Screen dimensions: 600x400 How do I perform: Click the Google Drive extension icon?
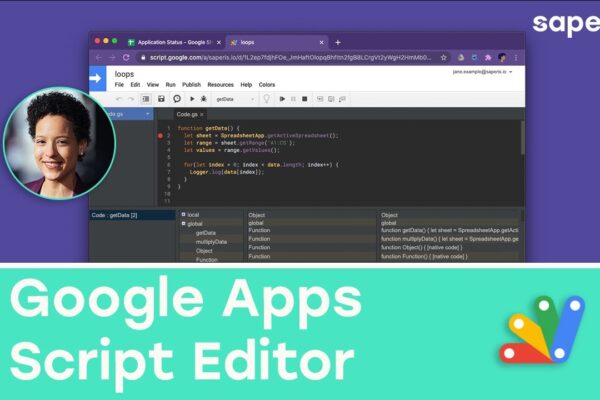(x=461, y=57)
